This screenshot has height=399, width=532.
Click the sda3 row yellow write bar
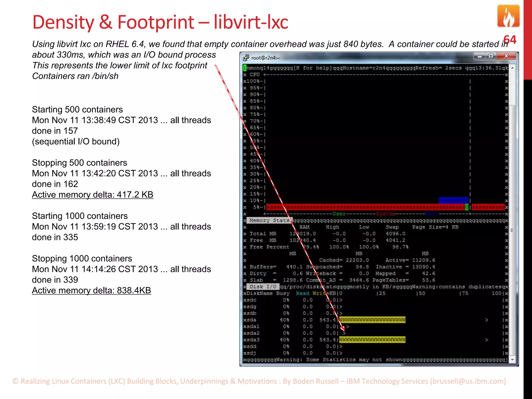372,340
